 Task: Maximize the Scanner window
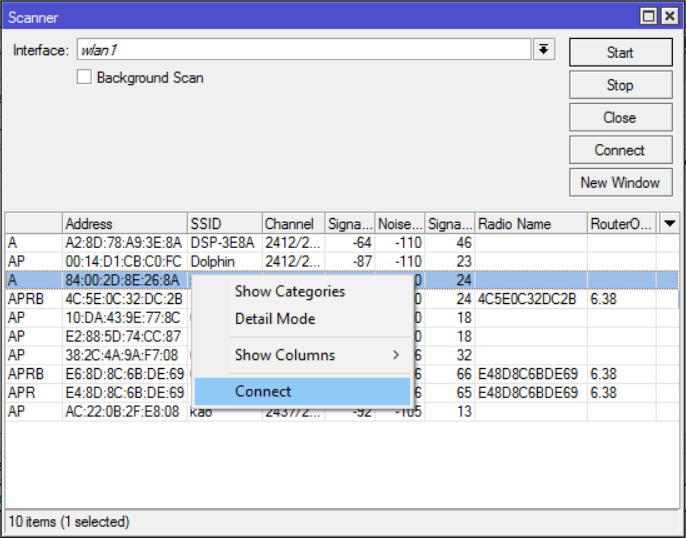(648, 17)
